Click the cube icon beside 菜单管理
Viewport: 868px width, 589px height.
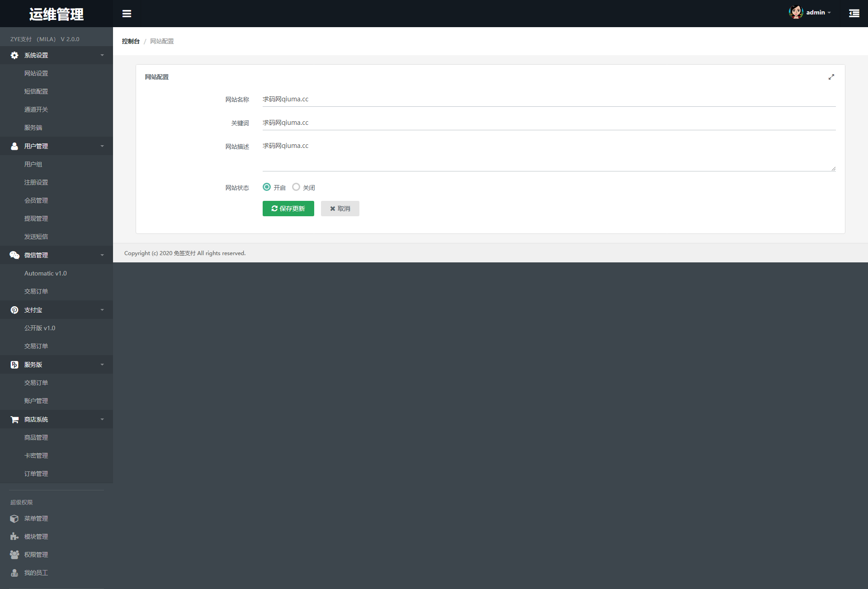coord(14,518)
